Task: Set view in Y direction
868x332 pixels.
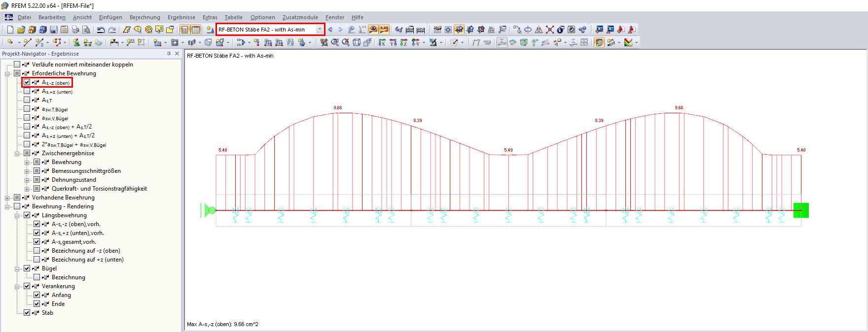Action: click(393, 43)
